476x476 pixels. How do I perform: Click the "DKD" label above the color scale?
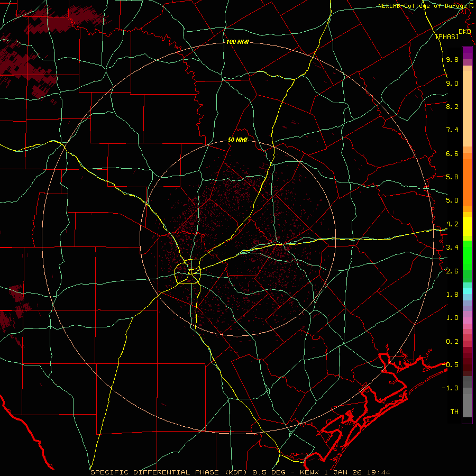(465, 32)
